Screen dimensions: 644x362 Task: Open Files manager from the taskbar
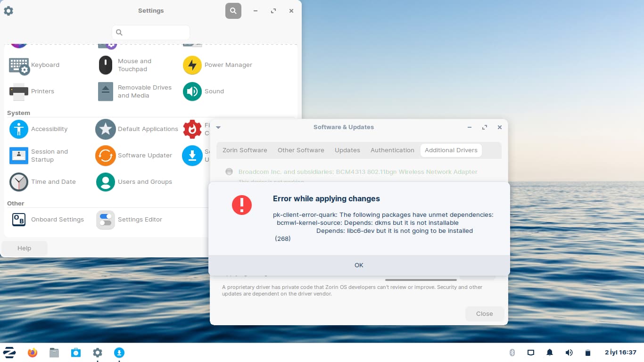54,353
